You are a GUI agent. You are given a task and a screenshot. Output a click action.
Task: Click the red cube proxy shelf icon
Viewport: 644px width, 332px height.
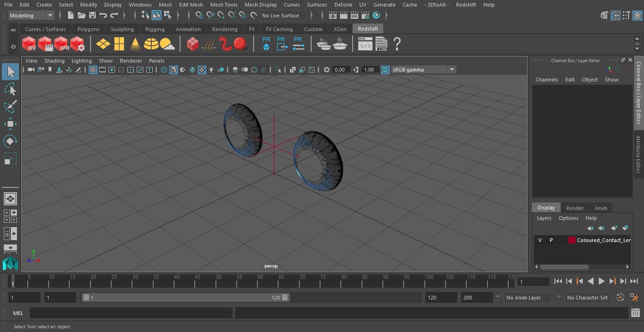tap(193, 44)
